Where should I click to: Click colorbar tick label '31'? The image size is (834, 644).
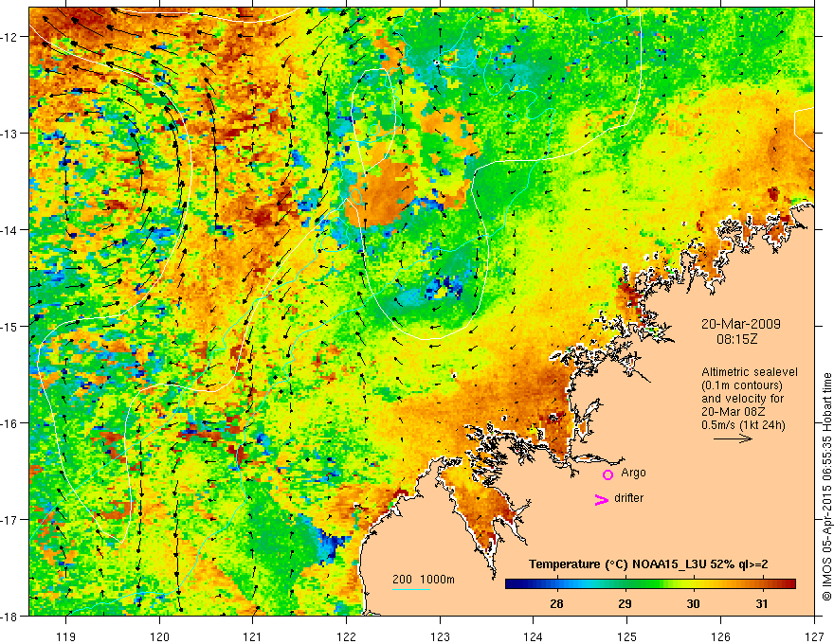pos(762,603)
